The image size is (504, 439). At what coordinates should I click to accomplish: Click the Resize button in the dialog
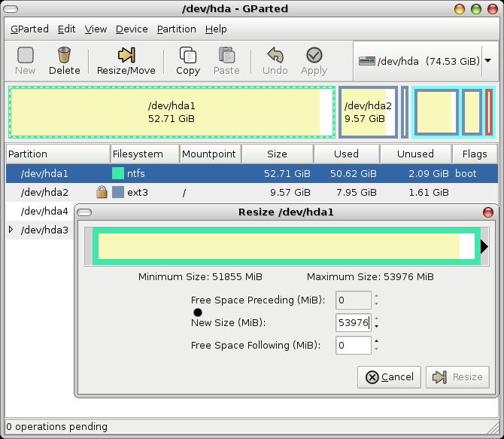[x=457, y=377]
